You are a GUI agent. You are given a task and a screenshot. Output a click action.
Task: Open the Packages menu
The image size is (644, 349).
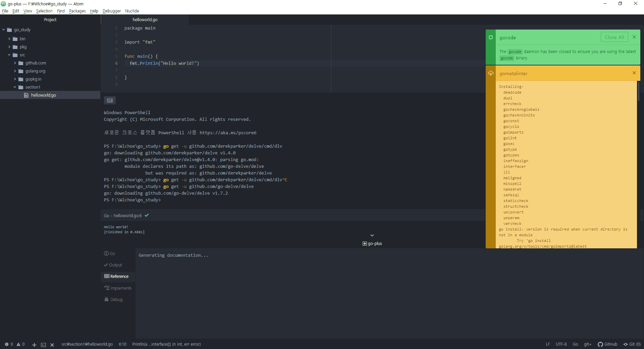77,11
